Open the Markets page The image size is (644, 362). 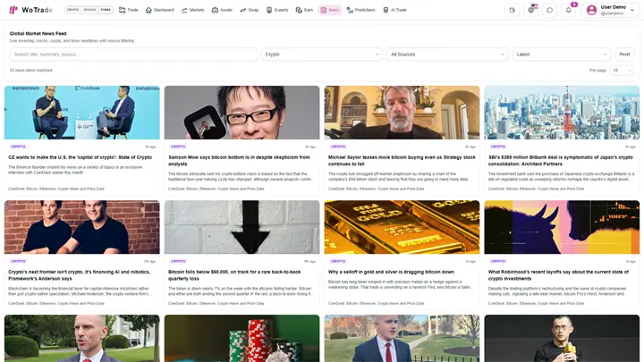pyautogui.click(x=192, y=10)
